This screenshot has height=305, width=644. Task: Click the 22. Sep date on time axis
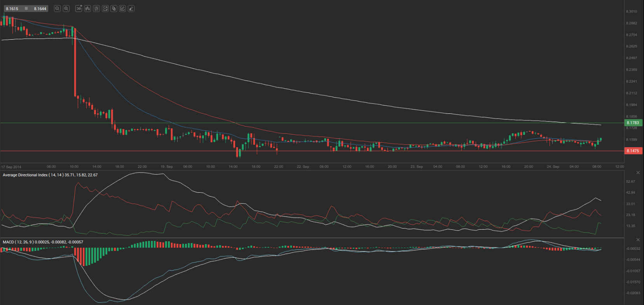303,167
